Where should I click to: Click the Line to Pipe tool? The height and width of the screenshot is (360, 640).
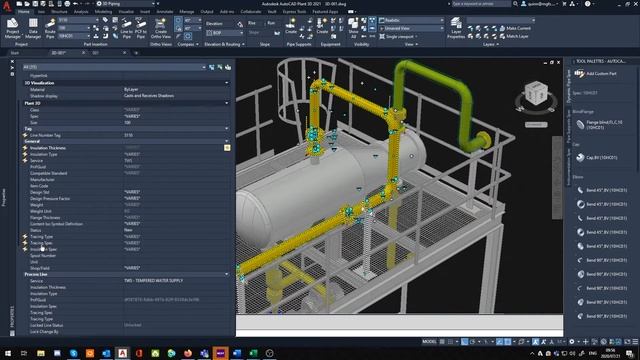click(x=127, y=28)
